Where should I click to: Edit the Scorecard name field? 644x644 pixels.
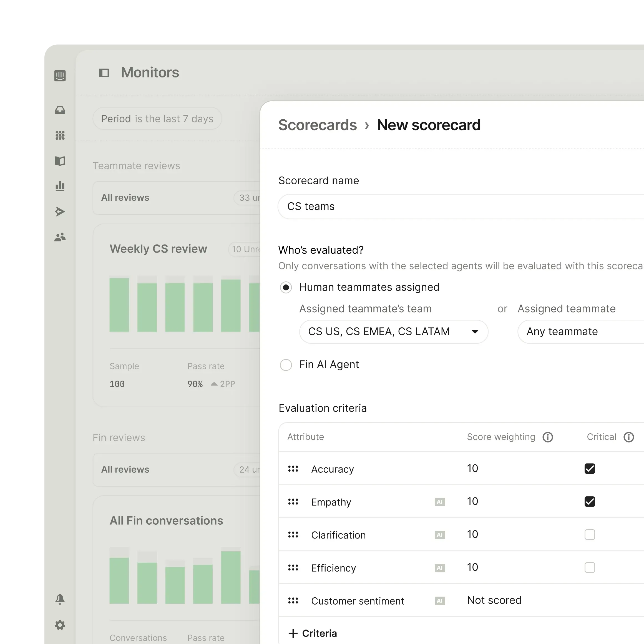tap(461, 207)
